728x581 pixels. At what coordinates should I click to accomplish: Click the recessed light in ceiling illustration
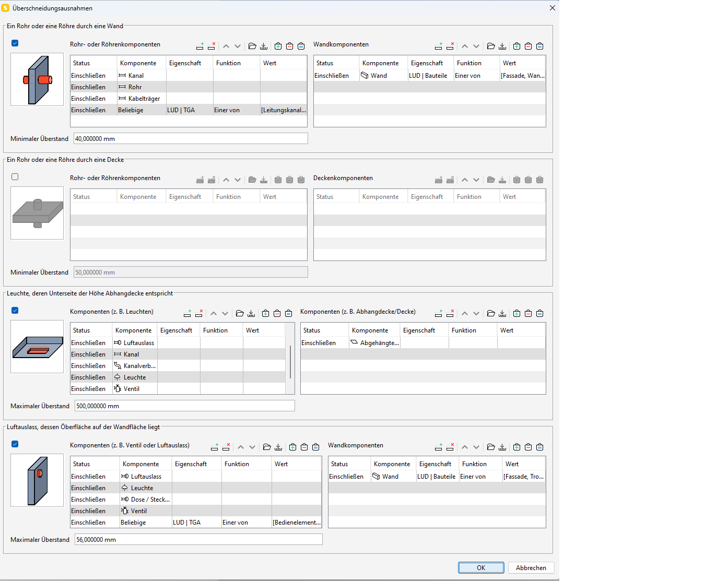[37, 347]
